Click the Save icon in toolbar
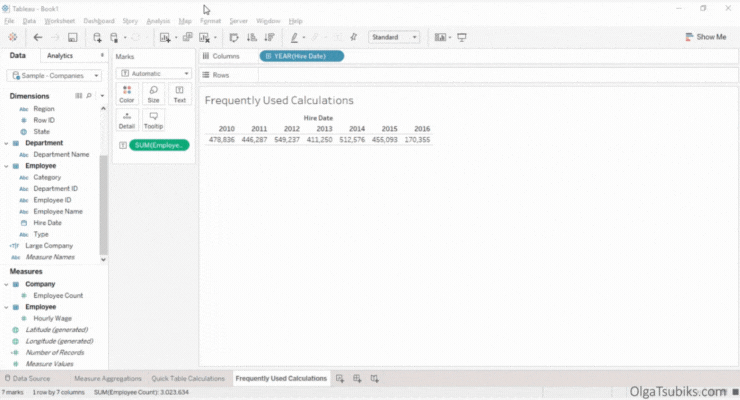 (x=72, y=37)
